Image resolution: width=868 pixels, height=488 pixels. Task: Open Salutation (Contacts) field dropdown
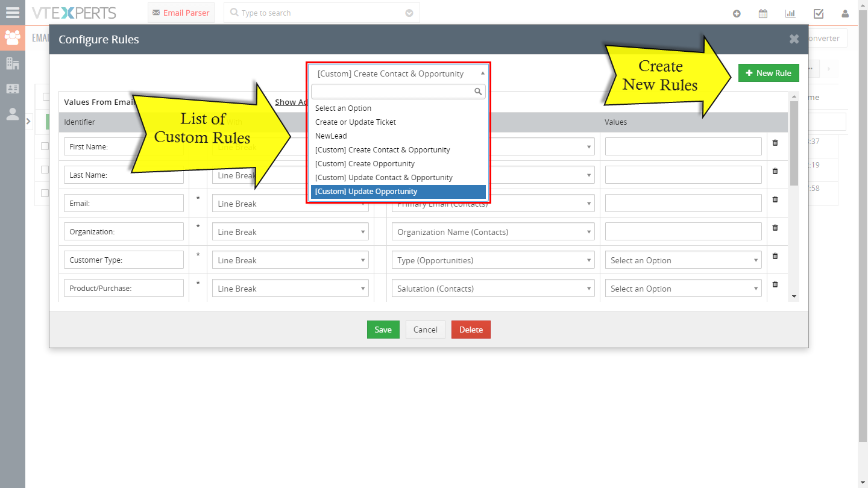493,289
